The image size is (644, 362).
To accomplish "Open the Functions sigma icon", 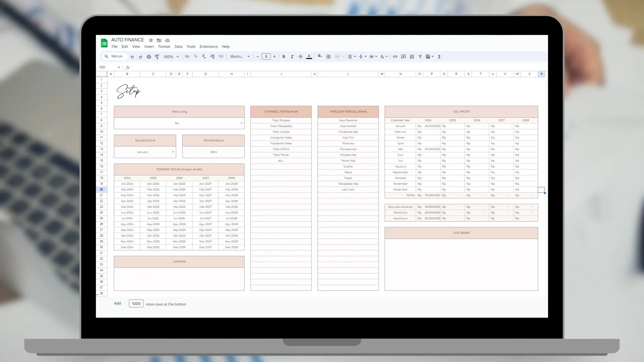I will point(439,57).
